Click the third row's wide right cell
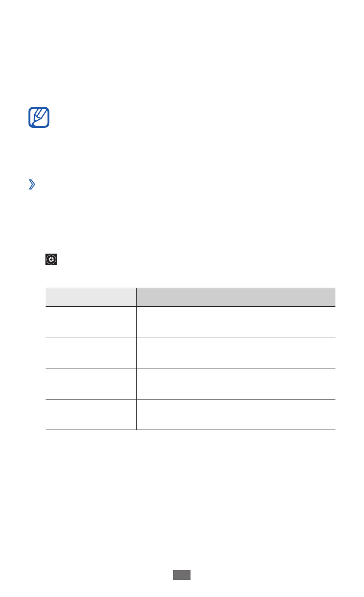The image size is (364, 597). coord(236,383)
